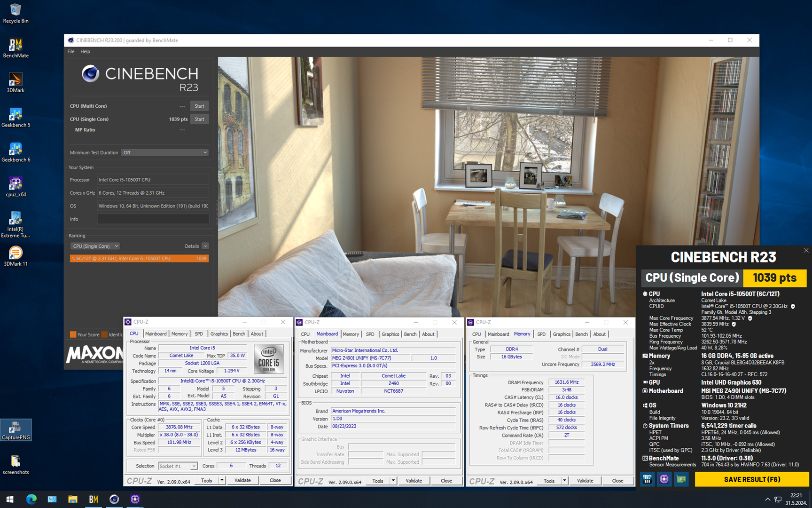Open Intel Extreme Tuning desktop icon
The image size is (812, 508).
(x=16, y=225)
